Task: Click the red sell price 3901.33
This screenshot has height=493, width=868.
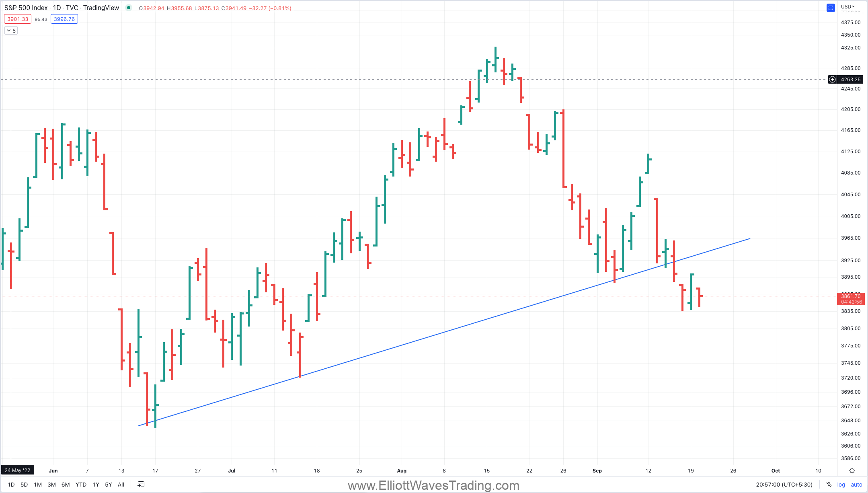Action: click(x=18, y=19)
